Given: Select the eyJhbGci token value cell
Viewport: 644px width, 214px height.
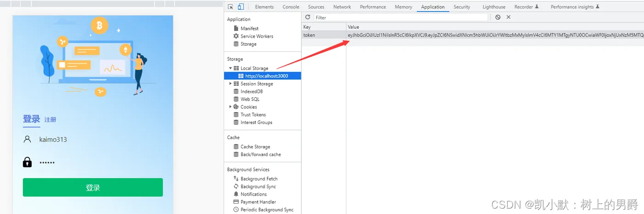Looking at the screenshot, I should point(495,35).
